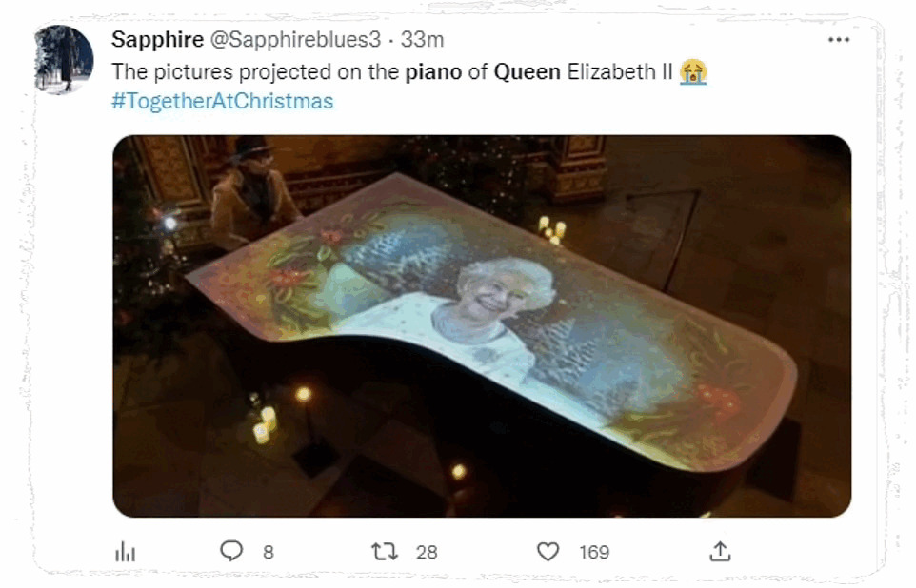Image resolution: width=916 pixels, height=588 pixels.
Task: Click the reply speech bubble icon
Action: click(x=231, y=551)
